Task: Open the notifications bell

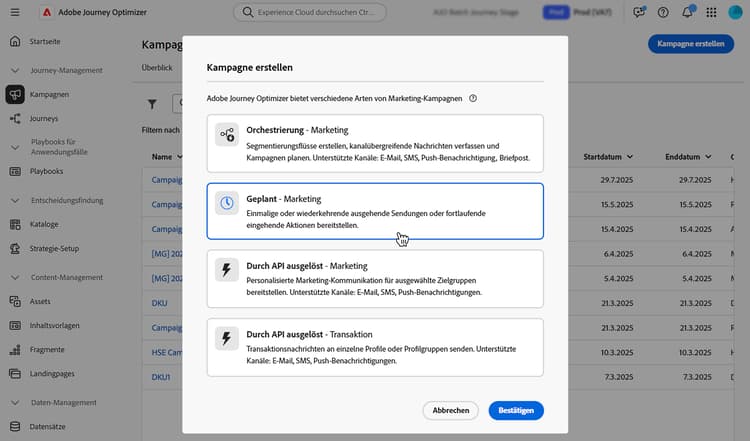Action: 687,13
